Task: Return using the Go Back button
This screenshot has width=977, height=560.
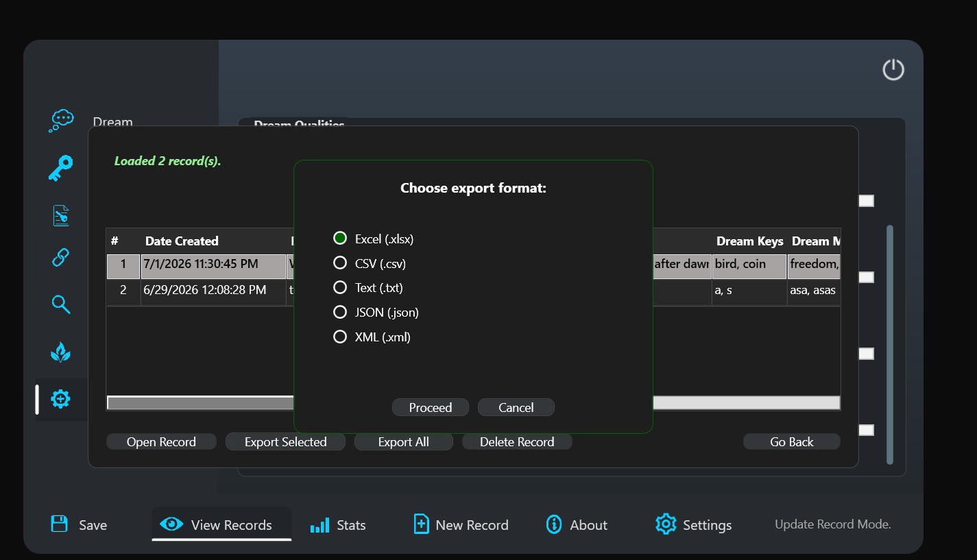Action: [x=792, y=442]
